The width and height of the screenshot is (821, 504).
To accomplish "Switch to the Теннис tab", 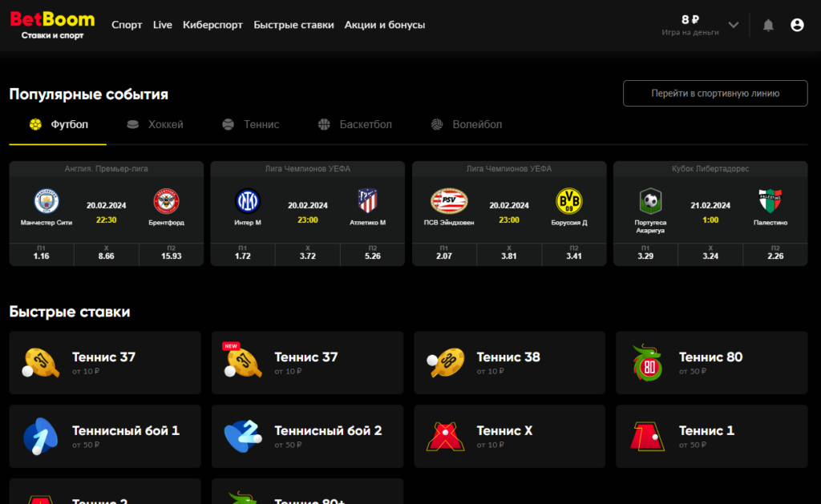I will (x=251, y=124).
